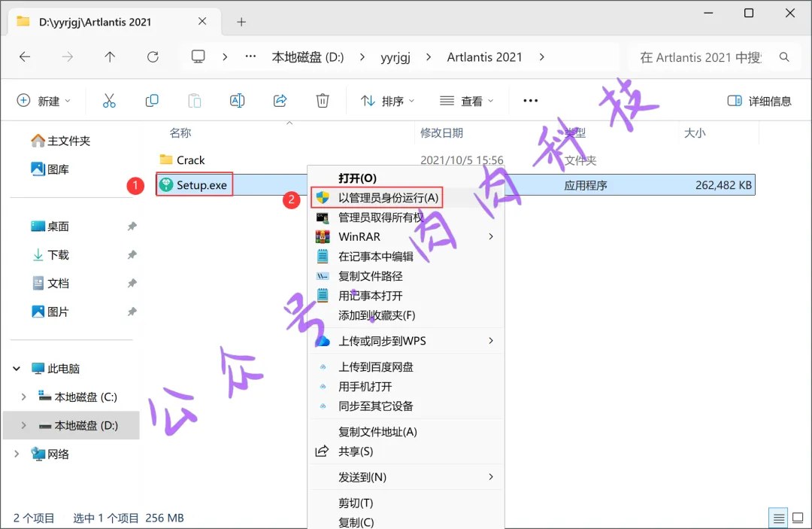Image resolution: width=812 pixels, height=529 pixels.
Task: Open 桌面 quick access folder
Action: point(50,226)
